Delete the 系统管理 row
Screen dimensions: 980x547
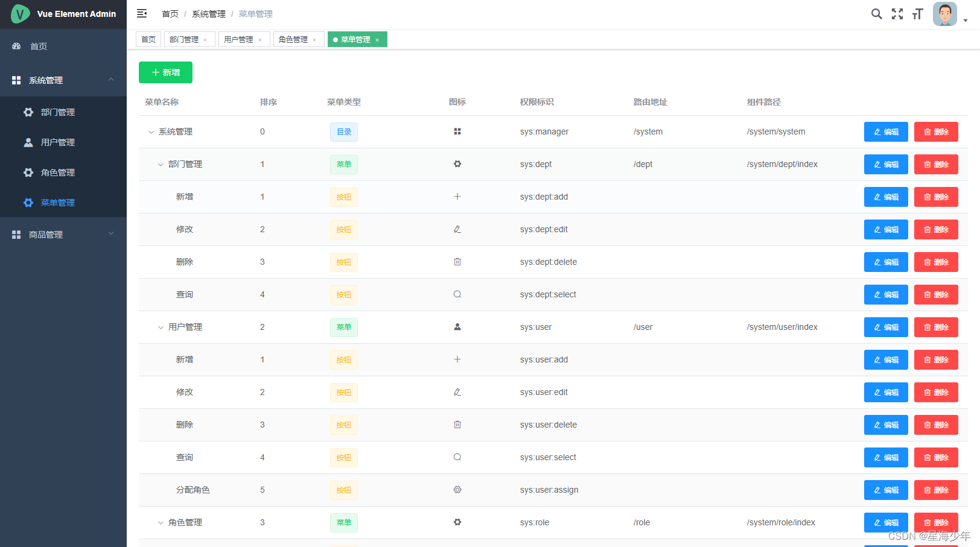(x=936, y=131)
